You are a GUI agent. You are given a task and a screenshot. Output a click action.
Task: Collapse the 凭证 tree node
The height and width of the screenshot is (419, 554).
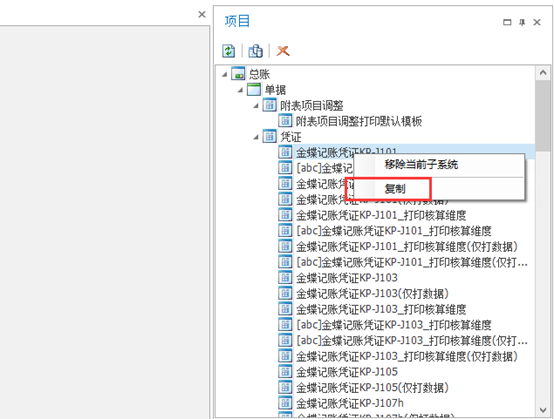(256, 137)
